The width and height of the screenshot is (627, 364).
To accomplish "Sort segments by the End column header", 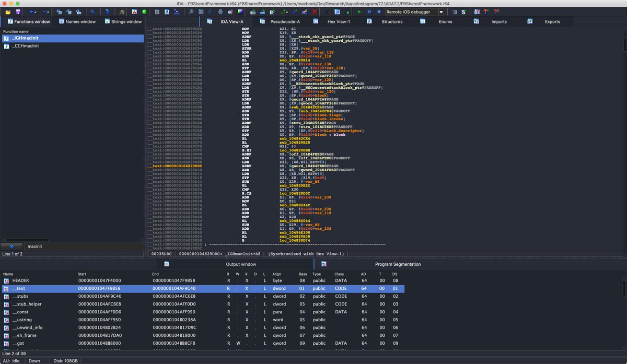I will pos(156,274).
